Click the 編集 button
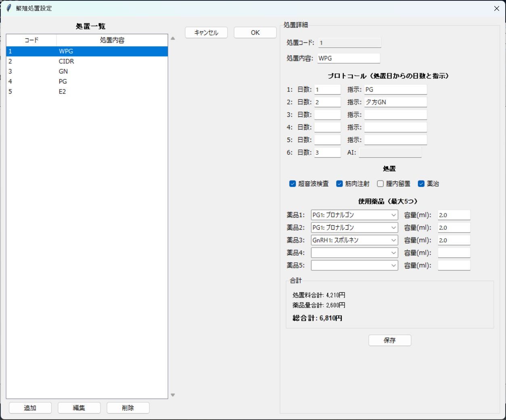The image size is (506, 420). (79, 408)
